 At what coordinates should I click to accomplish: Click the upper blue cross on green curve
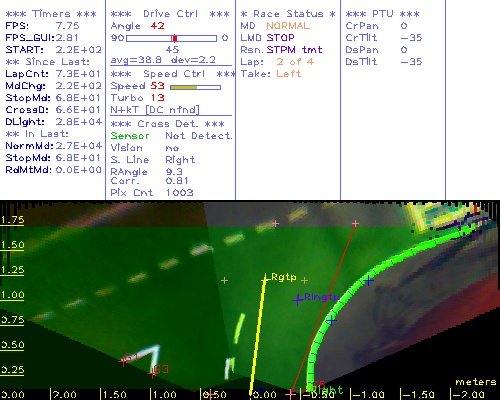[368, 281]
